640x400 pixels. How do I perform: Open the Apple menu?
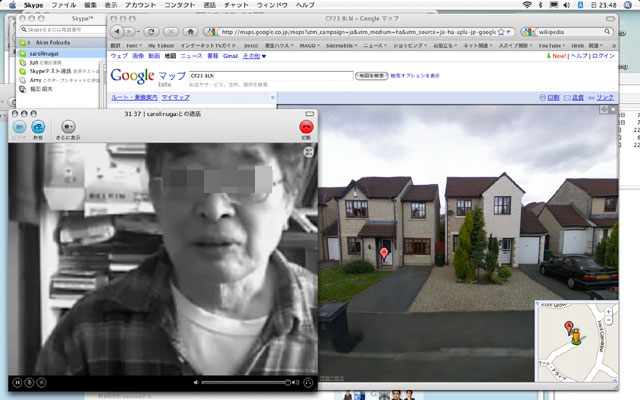click(x=12, y=5)
